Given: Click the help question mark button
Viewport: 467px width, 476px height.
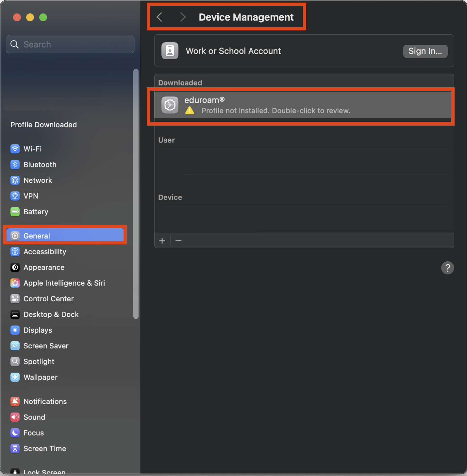Looking at the screenshot, I should coord(448,268).
